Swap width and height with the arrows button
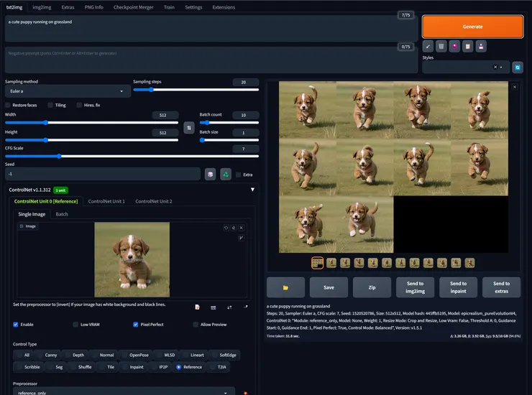 189,127
